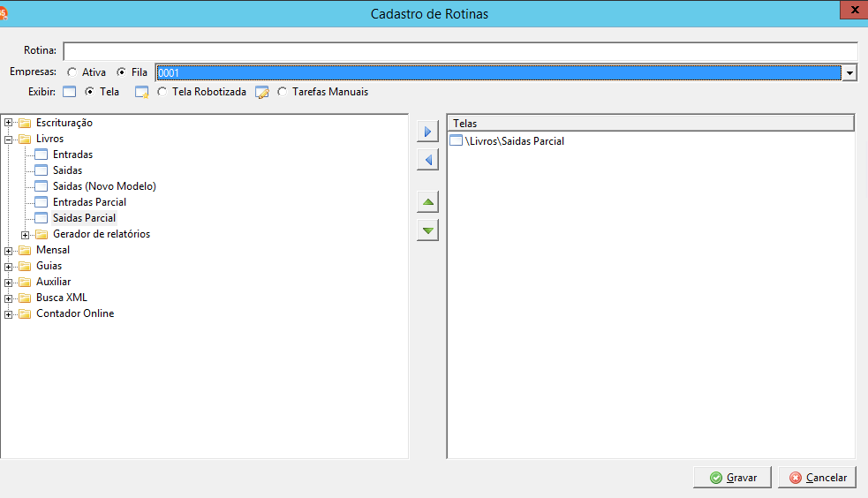Expand the Contador Online tree node
The width and height of the screenshot is (868, 498).
tap(8, 315)
